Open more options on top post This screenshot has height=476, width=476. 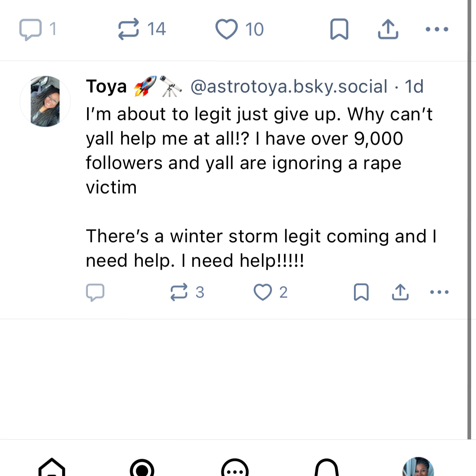[x=437, y=29]
